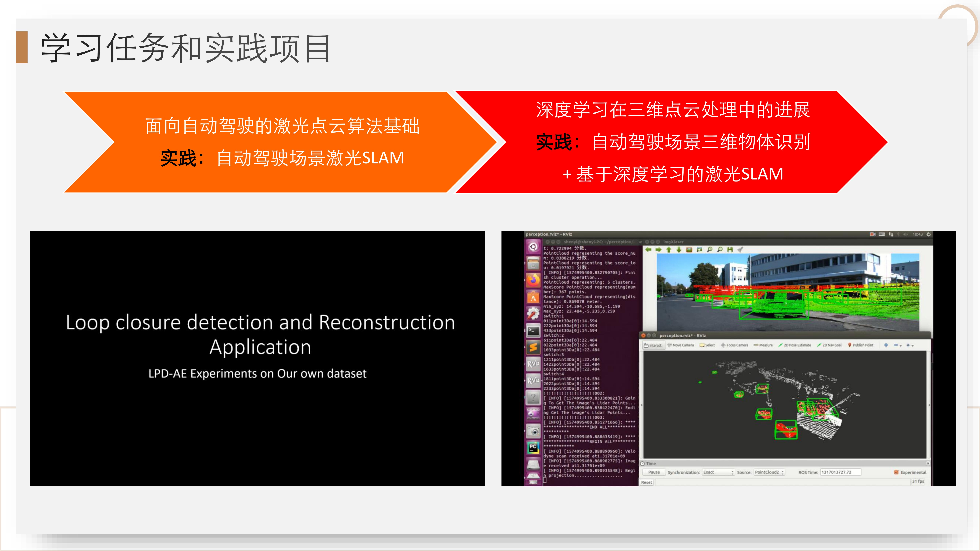The height and width of the screenshot is (551, 980).
Task: Open the question-mark help launcher icon
Action: coord(533,398)
